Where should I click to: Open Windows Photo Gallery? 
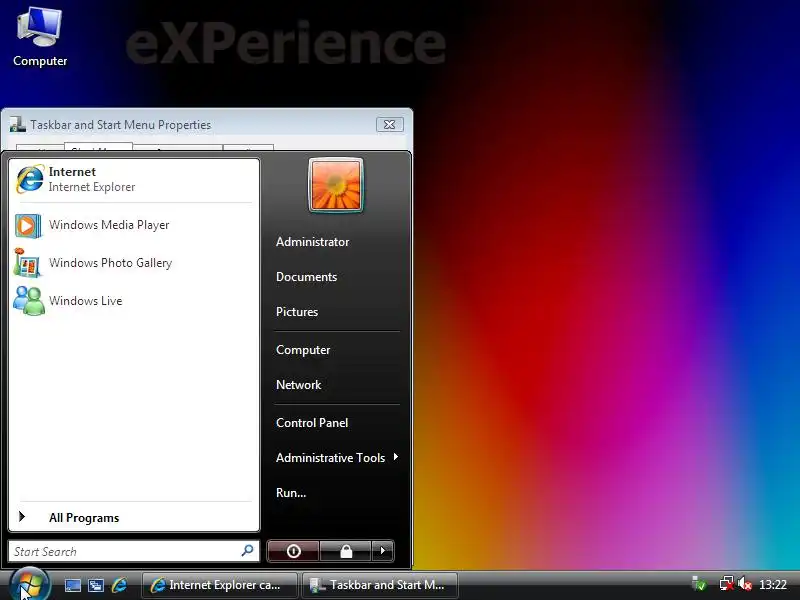[x=134, y=263]
